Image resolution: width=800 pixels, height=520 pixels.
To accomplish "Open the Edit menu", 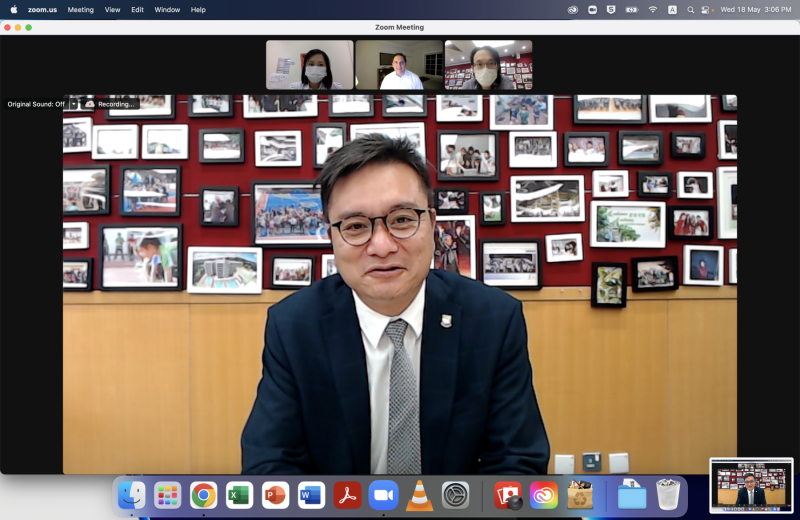I will tap(137, 10).
